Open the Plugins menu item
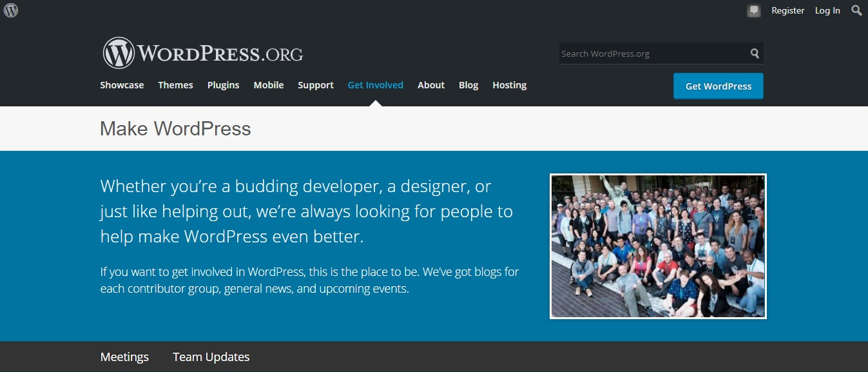Image resolution: width=868 pixels, height=372 pixels. click(223, 85)
